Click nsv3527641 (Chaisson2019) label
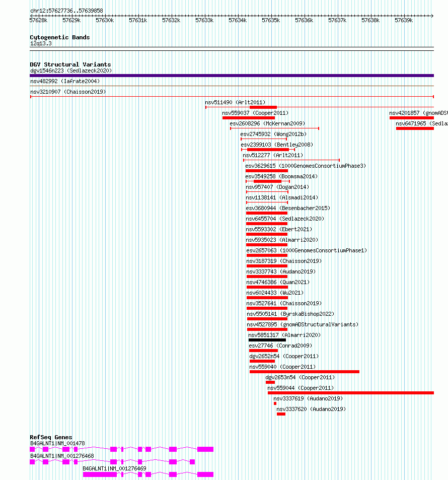The image size is (448, 480). tap(284, 303)
